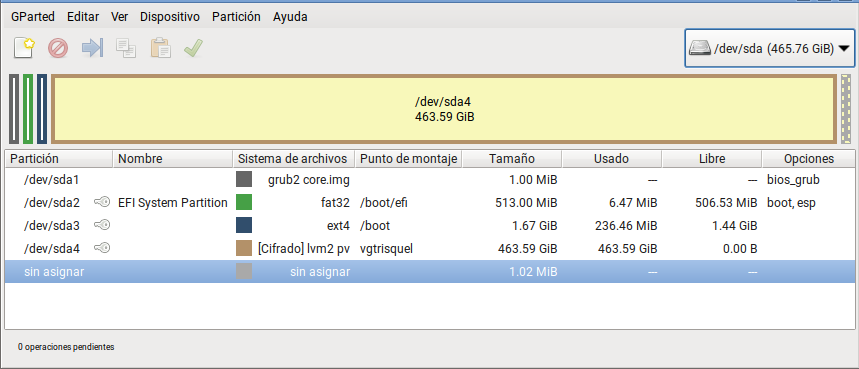Click the brown lvm2 pv color swatch
Image resolution: width=859 pixels, height=369 pixels.
(244, 248)
